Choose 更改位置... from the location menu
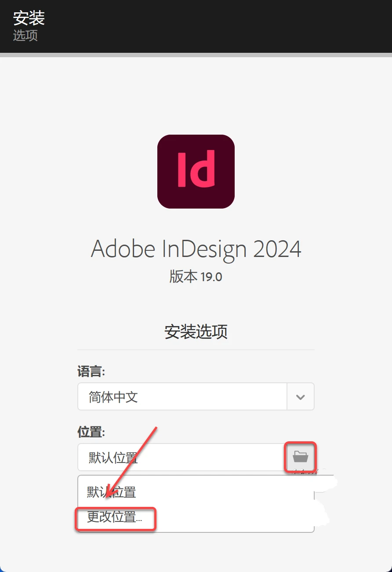The height and width of the screenshot is (572, 392). (115, 517)
